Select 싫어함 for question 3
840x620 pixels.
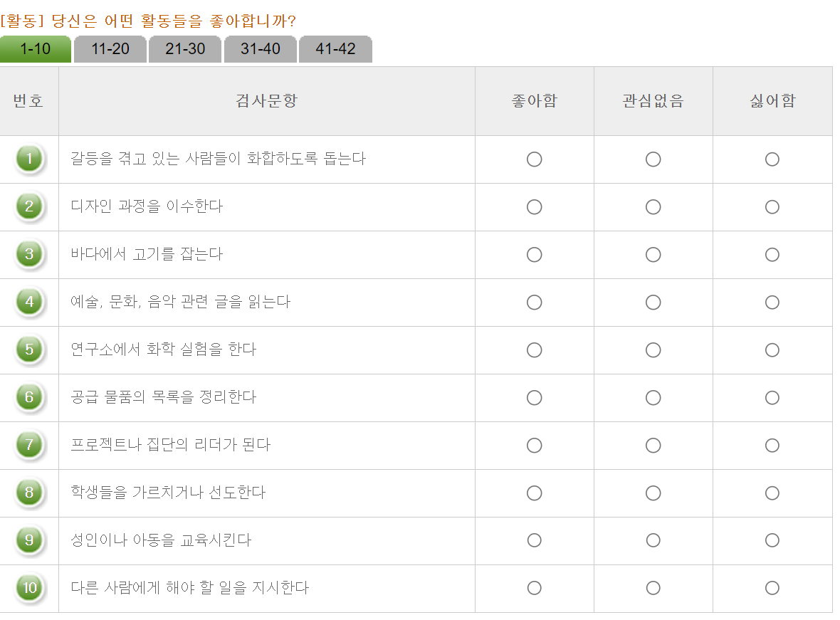tap(772, 255)
